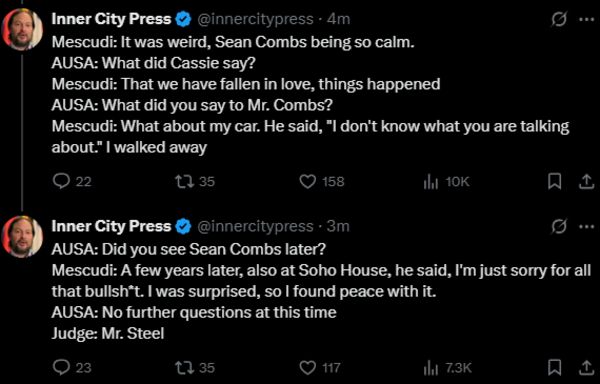Open the profile avatar on the second tweet
Image resolution: width=600 pixels, height=384 pixels.
click(x=22, y=237)
